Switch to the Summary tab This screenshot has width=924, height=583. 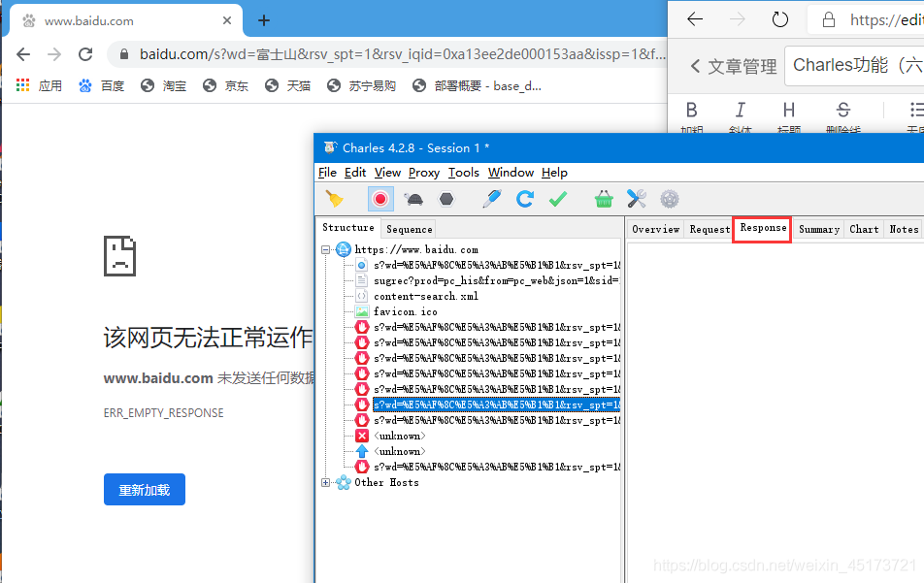click(x=818, y=229)
